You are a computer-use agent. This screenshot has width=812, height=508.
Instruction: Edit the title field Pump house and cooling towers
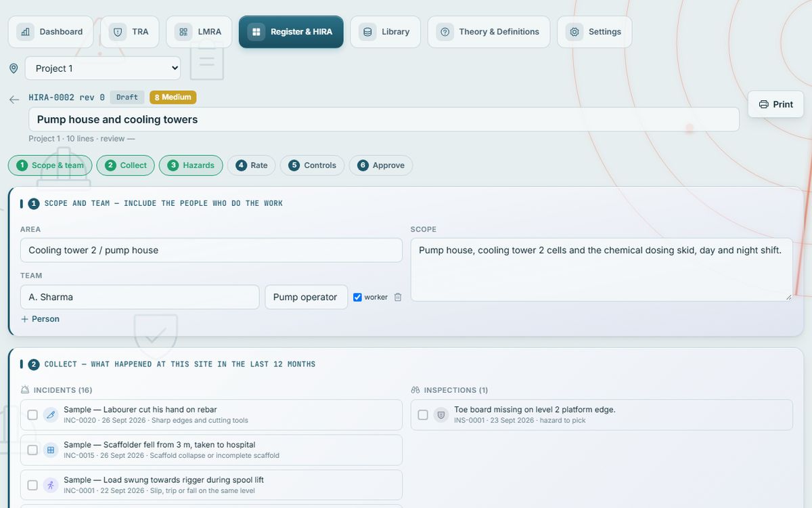tap(384, 119)
